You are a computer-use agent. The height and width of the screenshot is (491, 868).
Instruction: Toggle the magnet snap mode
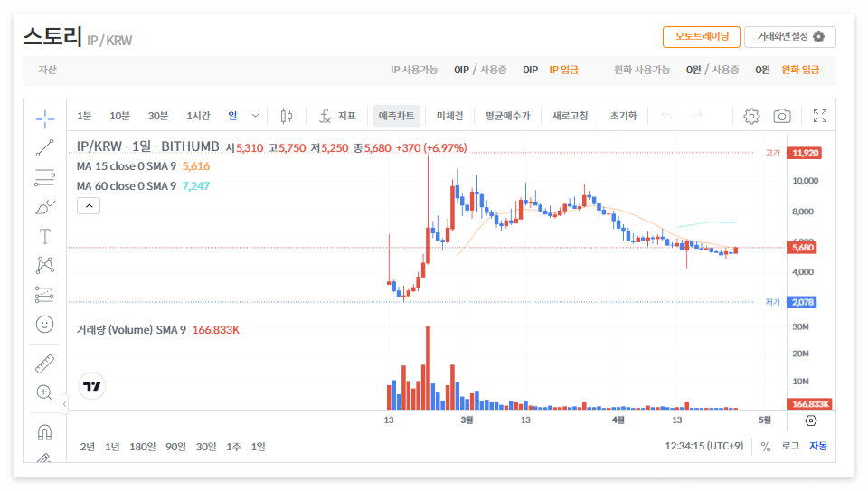click(45, 431)
